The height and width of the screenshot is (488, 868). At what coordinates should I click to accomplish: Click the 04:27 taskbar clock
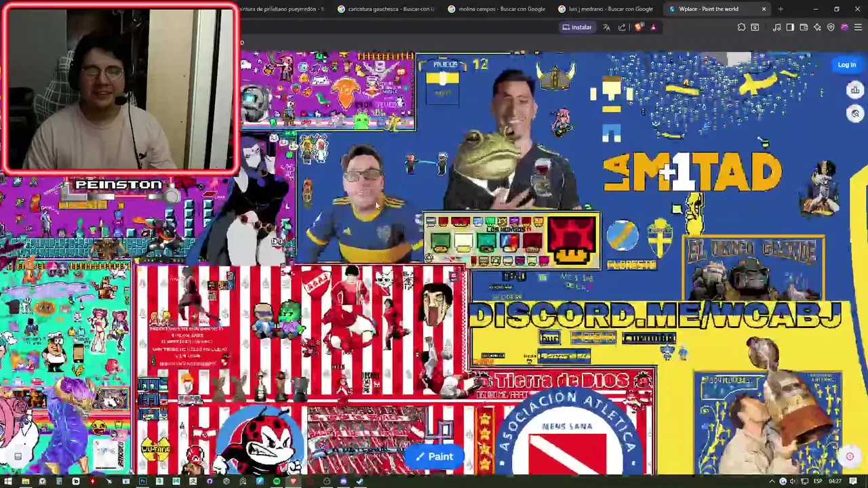click(x=835, y=481)
